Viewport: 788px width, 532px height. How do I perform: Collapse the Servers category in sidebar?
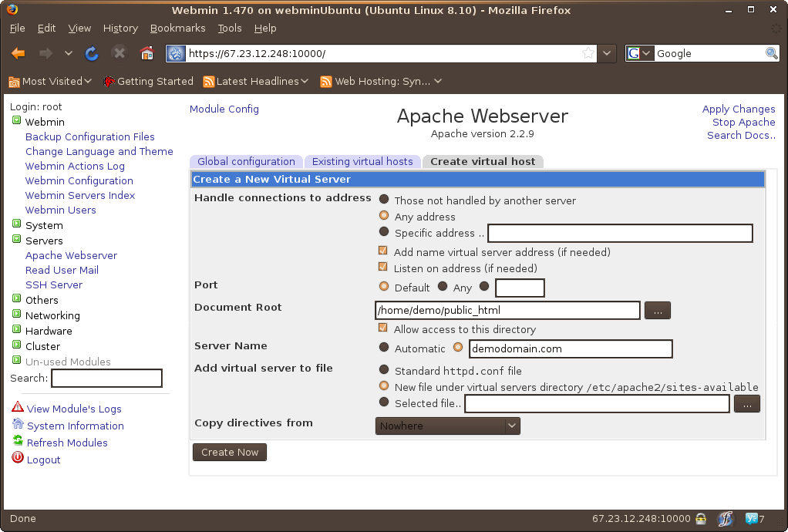(17, 239)
